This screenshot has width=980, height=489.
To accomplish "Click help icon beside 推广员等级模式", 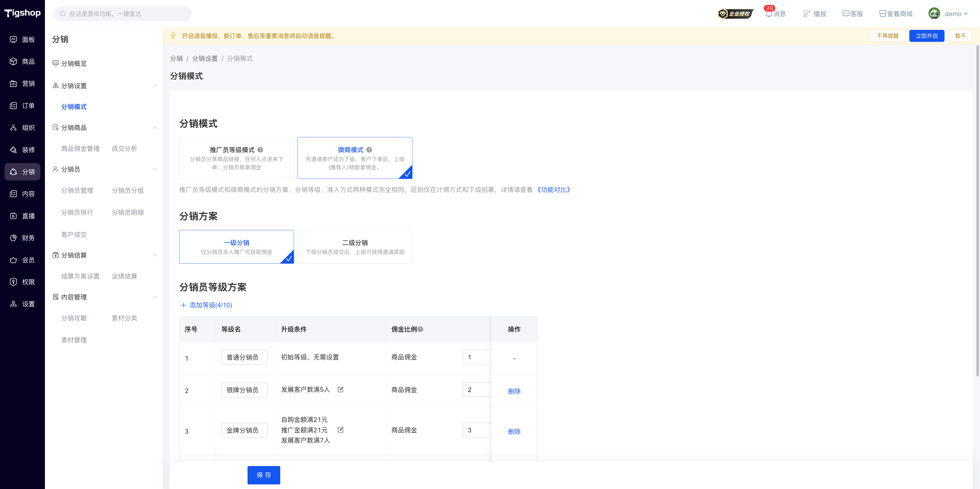I will coord(260,150).
